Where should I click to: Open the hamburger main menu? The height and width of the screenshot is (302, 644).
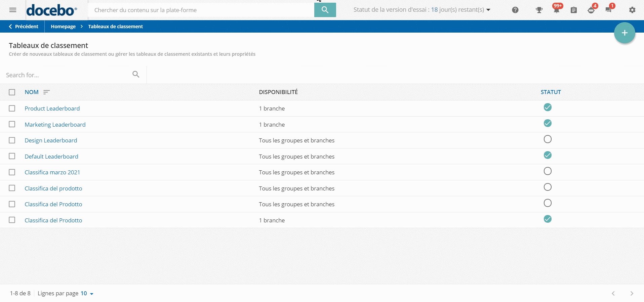13,10
